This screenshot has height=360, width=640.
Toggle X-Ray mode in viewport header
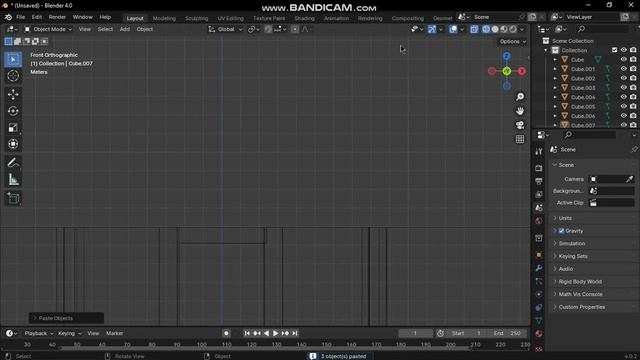(474, 29)
